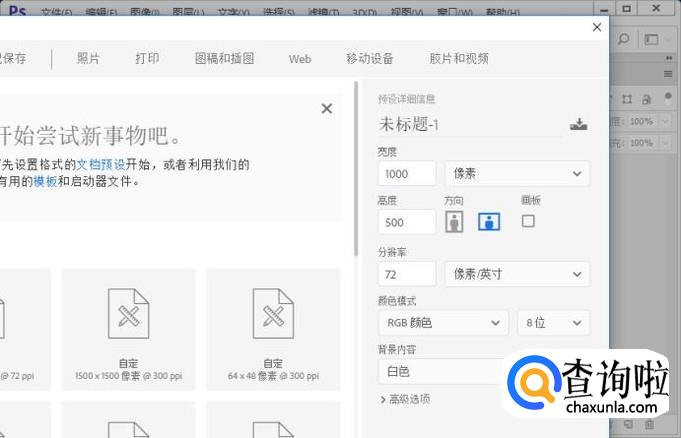Click the create new layer icon

tap(628, 424)
